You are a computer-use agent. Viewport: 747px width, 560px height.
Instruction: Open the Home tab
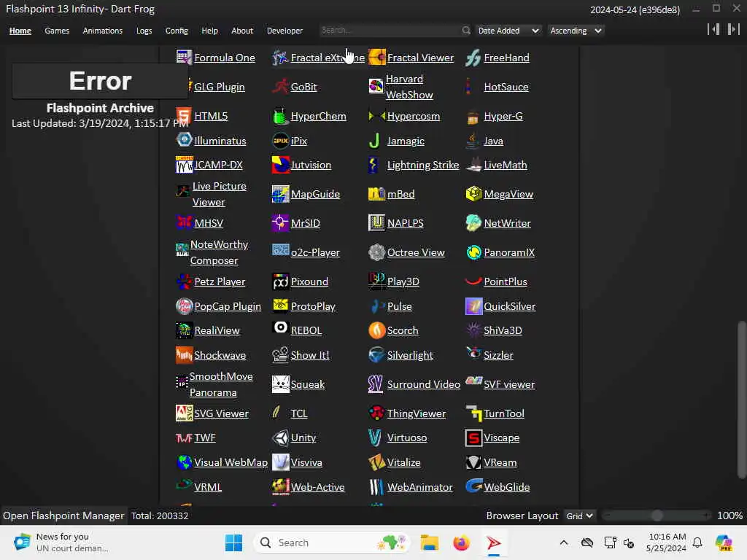click(x=20, y=31)
